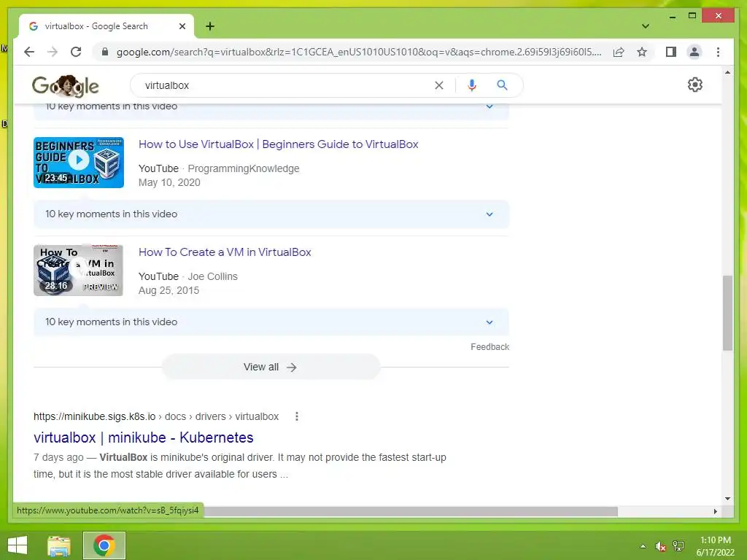Select the virtualbox - Google Search tab

coord(107,26)
